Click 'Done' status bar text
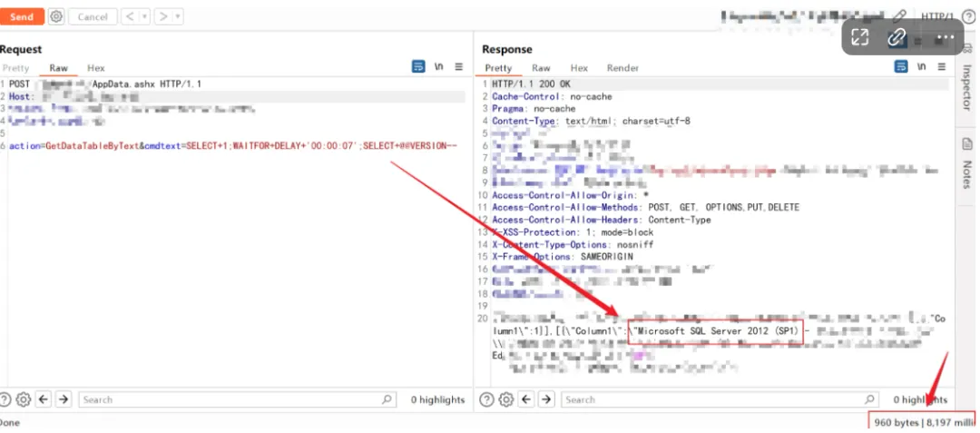The width and height of the screenshot is (980, 433). (10, 423)
